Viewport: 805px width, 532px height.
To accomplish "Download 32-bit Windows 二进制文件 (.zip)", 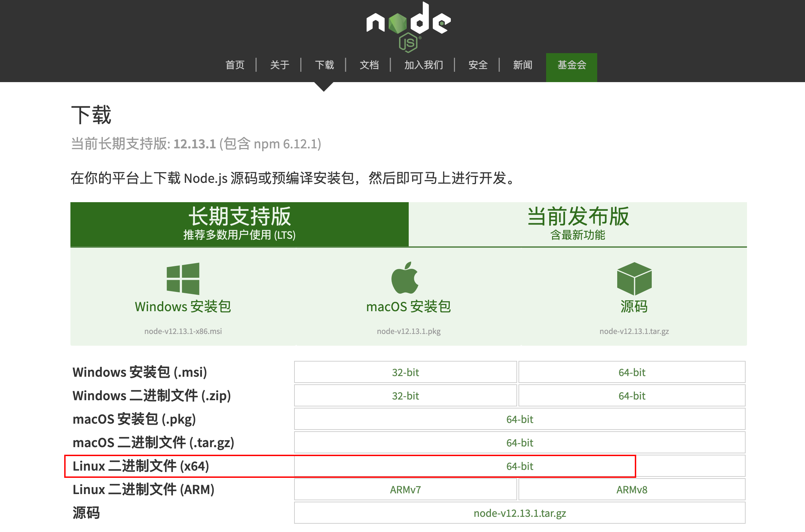I will [x=406, y=395].
